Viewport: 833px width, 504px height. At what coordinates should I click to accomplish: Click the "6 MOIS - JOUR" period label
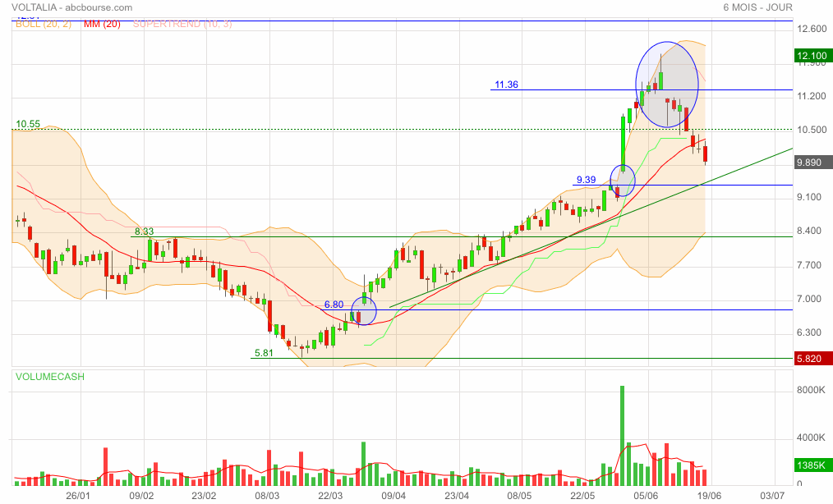pyautogui.click(x=757, y=7)
